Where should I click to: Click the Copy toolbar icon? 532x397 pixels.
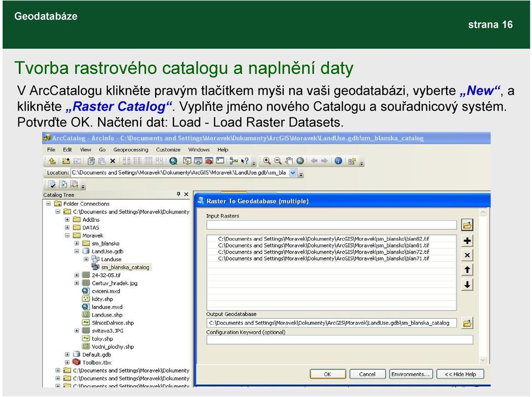point(91,161)
